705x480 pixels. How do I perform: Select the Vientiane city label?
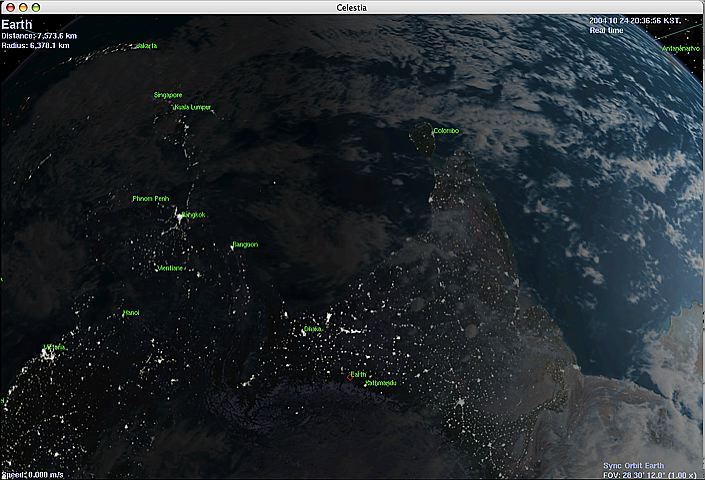click(170, 268)
